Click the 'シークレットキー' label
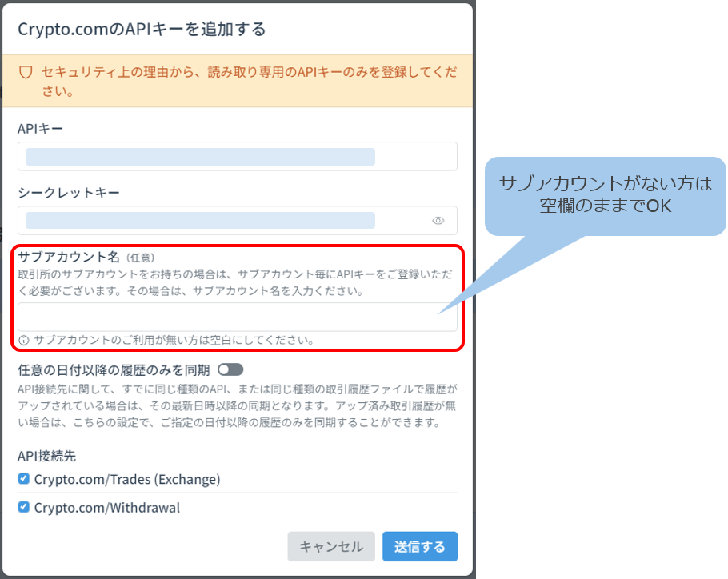This screenshot has height=579, width=728. (69, 193)
